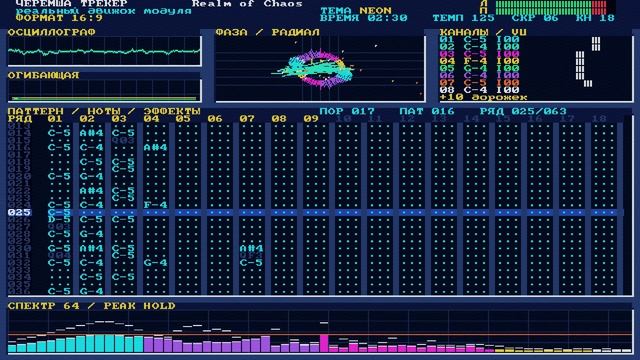The height and width of the screenshot is (360, 640).
Task: Click the Realm of Chaos song title
Action: click(x=247, y=3)
